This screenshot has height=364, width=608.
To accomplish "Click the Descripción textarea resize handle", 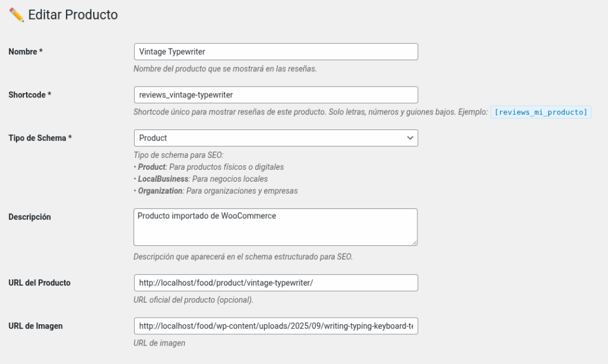I will pyautogui.click(x=414, y=242).
